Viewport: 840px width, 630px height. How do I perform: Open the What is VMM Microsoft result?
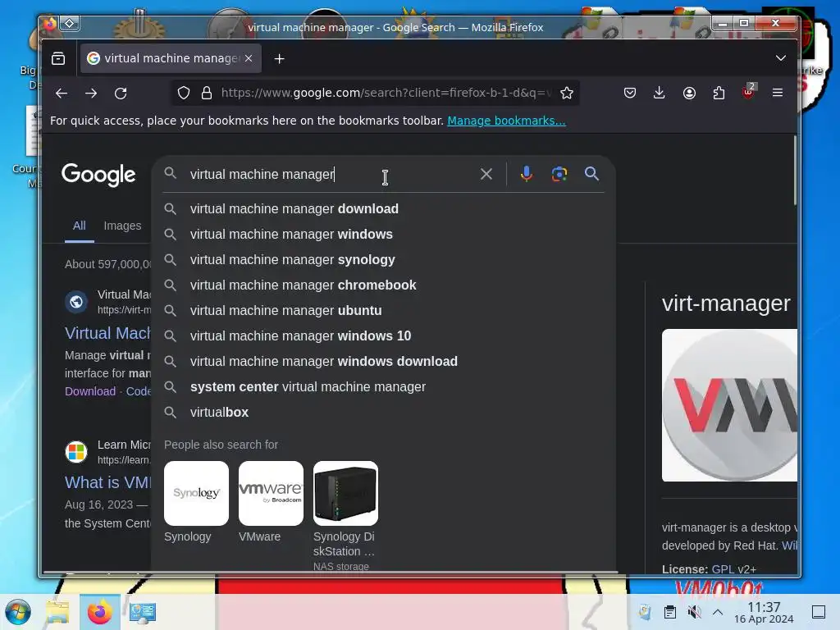(x=107, y=482)
